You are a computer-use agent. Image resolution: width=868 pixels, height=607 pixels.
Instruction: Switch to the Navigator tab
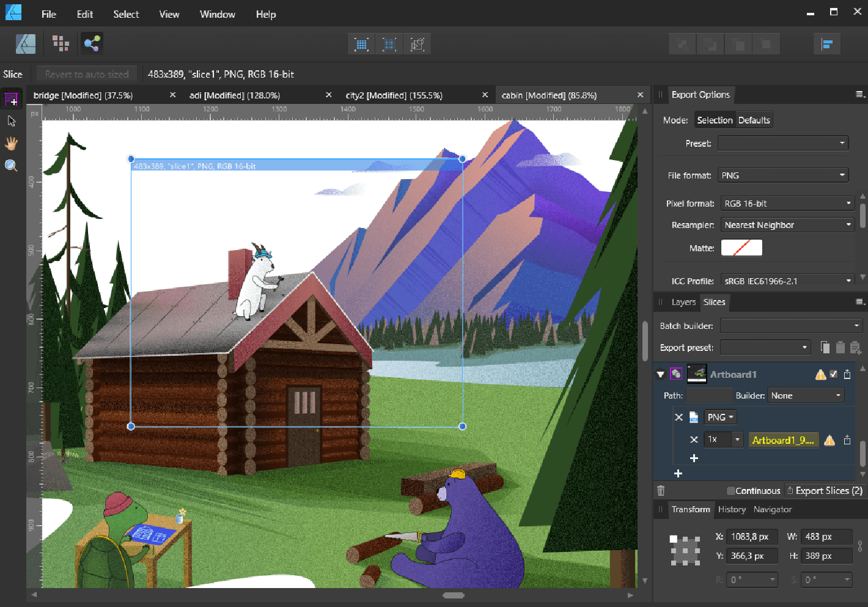click(x=773, y=509)
